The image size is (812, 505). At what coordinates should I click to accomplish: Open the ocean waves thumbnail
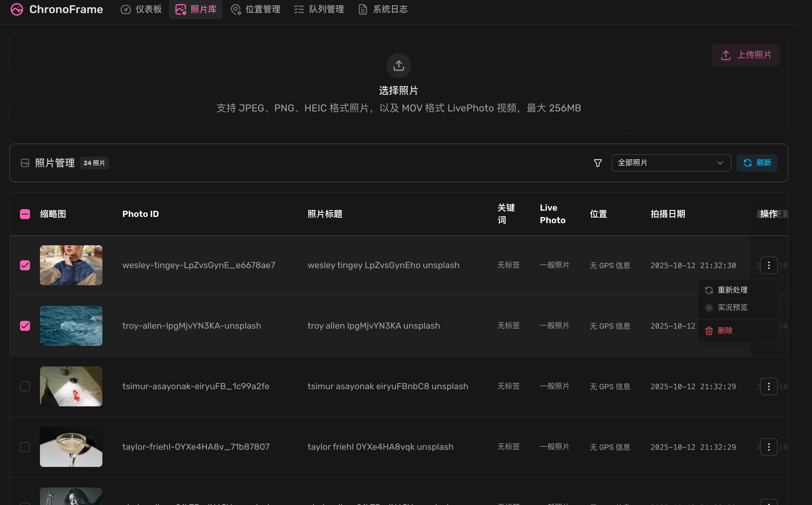point(71,326)
